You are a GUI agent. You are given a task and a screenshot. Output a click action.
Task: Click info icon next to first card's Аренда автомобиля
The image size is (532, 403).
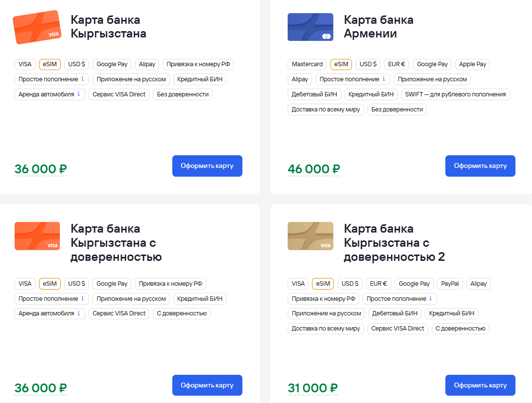point(79,94)
